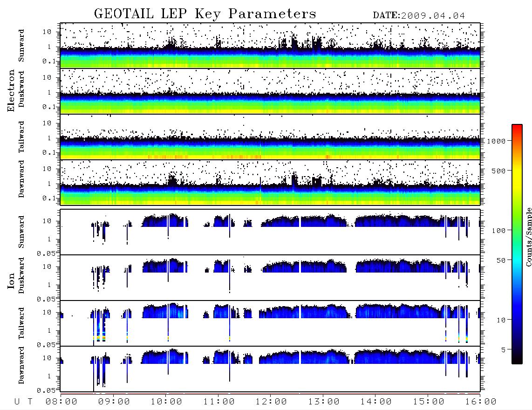
Task: Click the Ion Dawnward panel label
Action: coord(21,365)
